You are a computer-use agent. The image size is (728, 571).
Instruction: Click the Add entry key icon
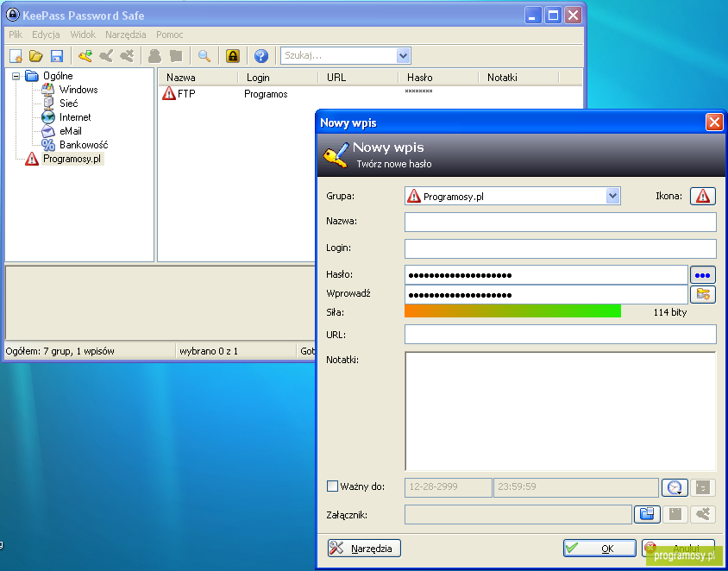click(85, 56)
